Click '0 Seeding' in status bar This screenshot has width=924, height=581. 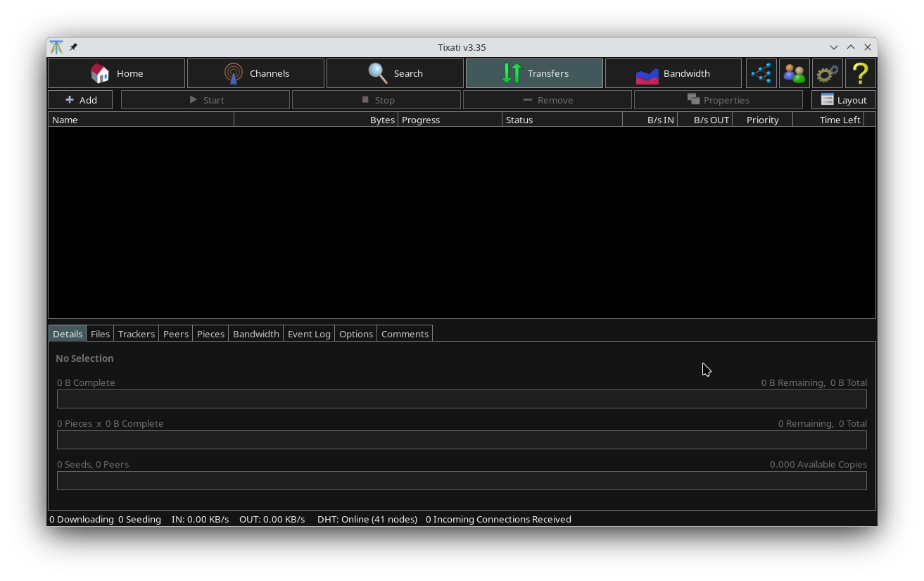pos(139,519)
